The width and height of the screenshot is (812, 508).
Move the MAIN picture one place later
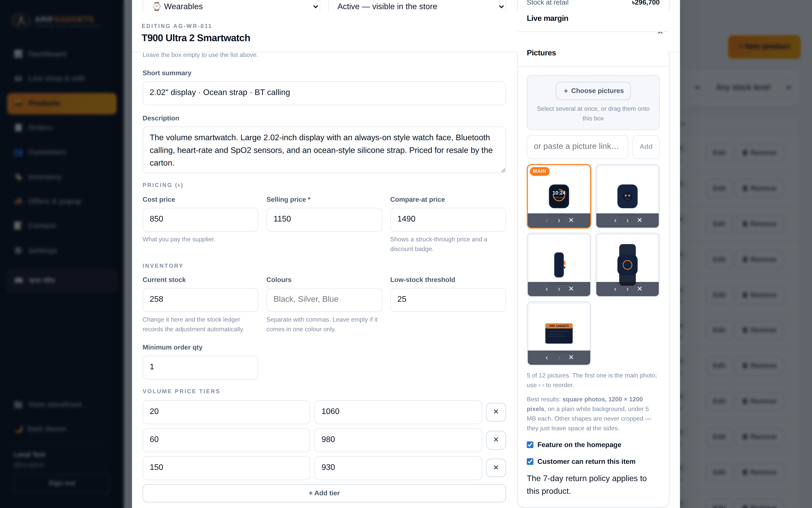(559, 220)
